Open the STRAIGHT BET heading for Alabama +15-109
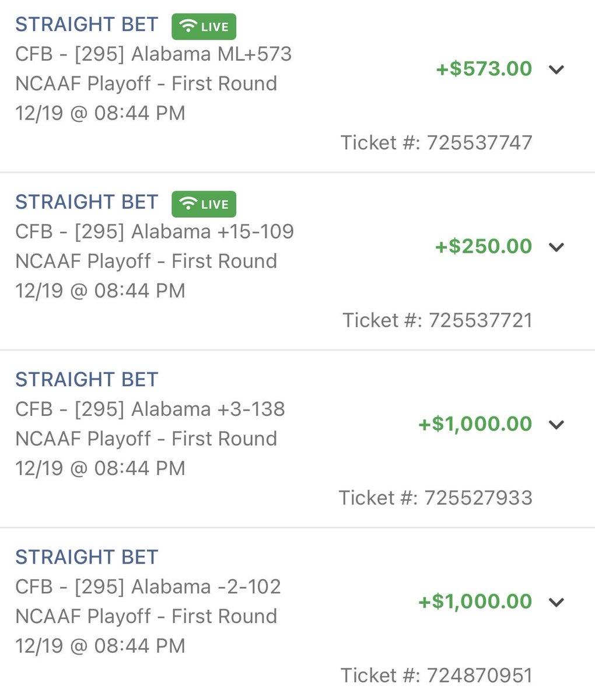The image size is (595, 700). tap(86, 202)
